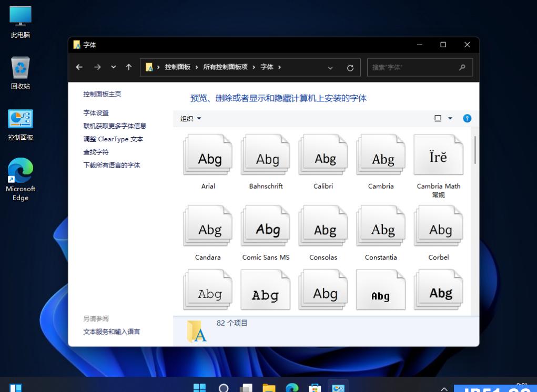This screenshot has width=537, height=392.
Task: Click 字体 breadcrumb segment
Action: point(267,67)
